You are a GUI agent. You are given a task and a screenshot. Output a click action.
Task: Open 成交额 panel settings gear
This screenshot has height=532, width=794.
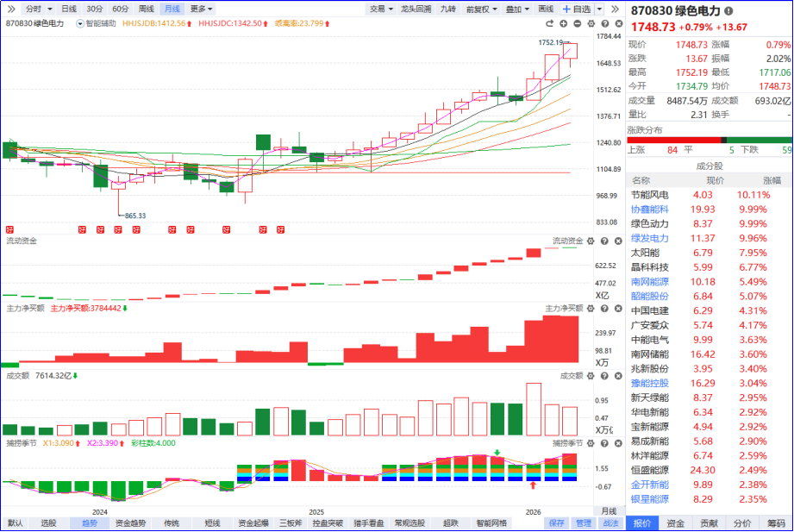pos(591,376)
